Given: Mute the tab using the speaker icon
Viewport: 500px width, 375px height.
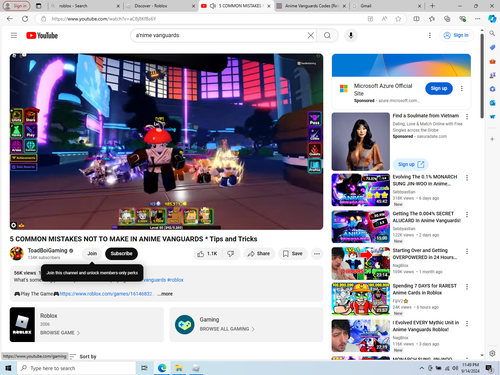Looking at the screenshot, I should (x=212, y=6).
